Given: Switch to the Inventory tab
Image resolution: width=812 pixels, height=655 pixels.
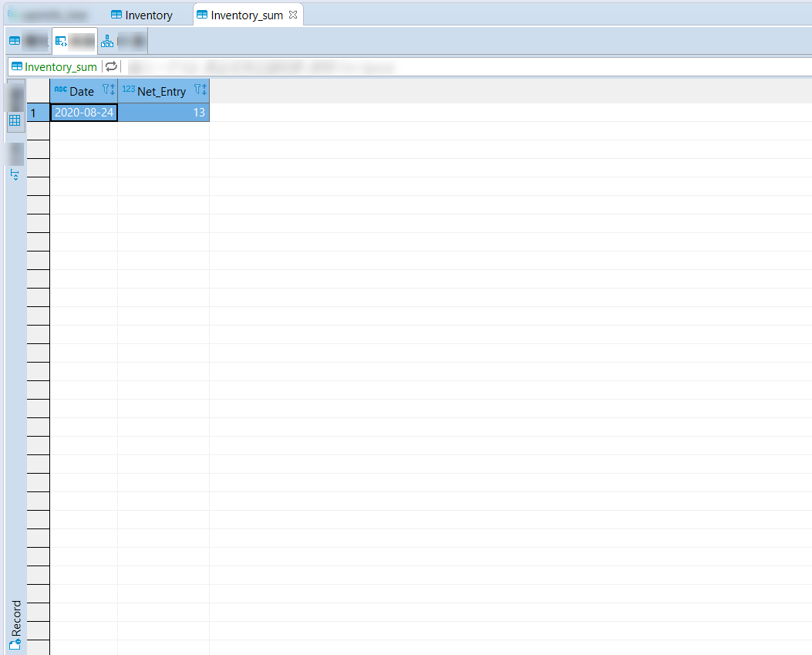Looking at the screenshot, I should coord(147,15).
